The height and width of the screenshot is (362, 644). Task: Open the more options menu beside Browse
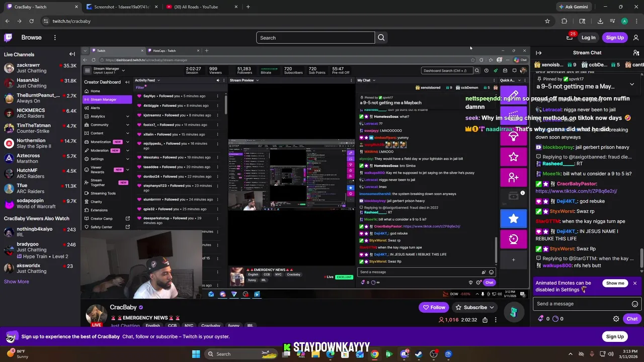click(55, 37)
